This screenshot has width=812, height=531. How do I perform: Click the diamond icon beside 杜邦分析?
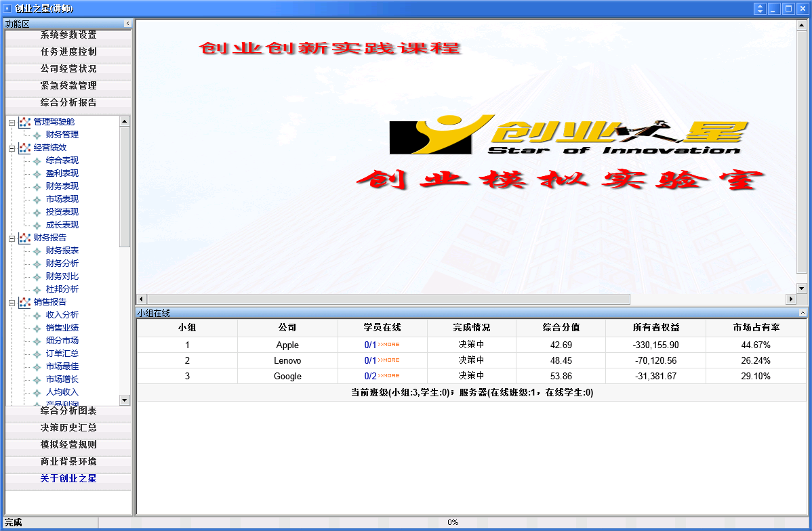(x=37, y=290)
